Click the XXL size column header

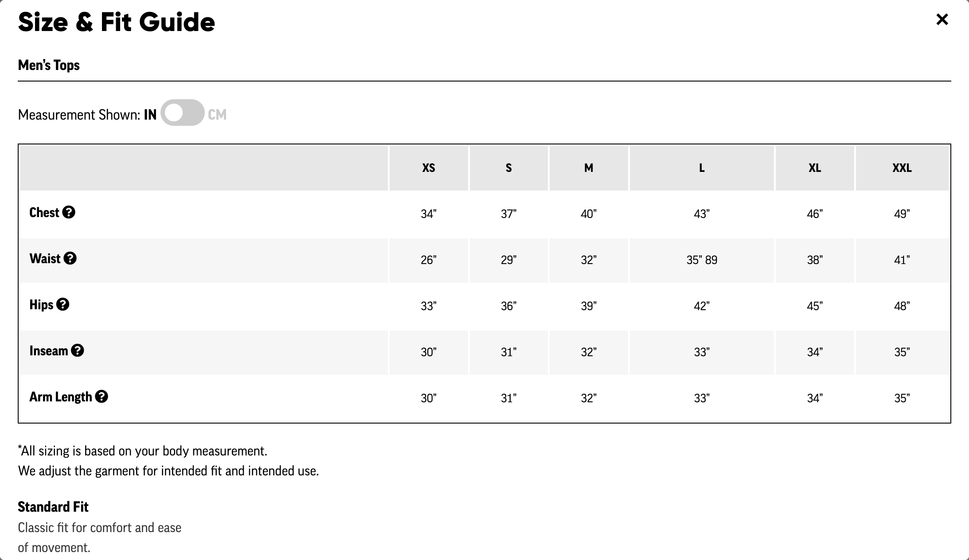tap(902, 168)
